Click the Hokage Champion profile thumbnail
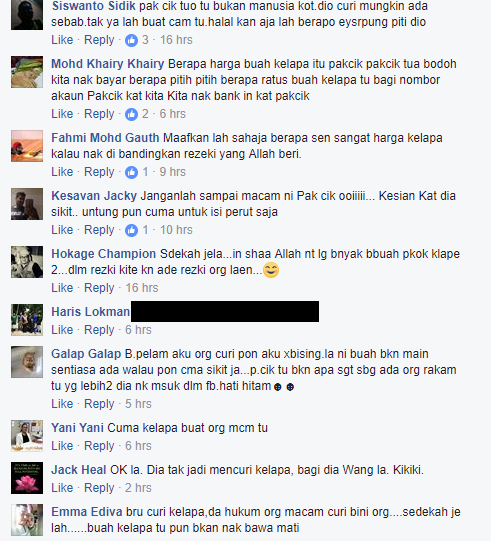 (27, 262)
